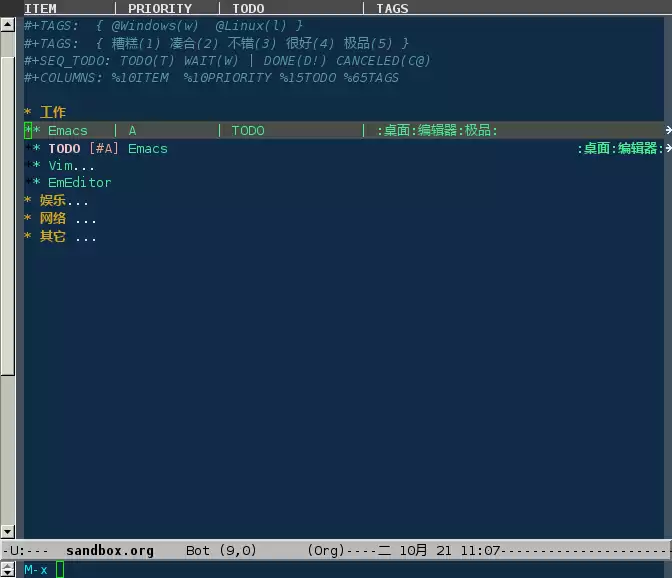
Task: Click the sandbox.org buffer name in mode line
Action: (110, 551)
